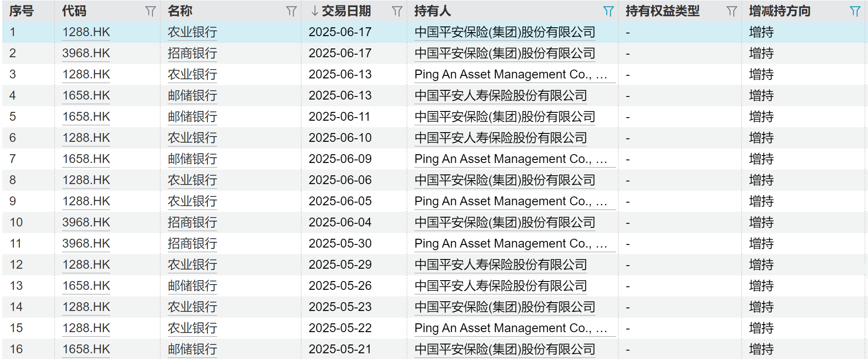
Task: Click the 持有权益类型 header label
Action: click(x=662, y=11)
